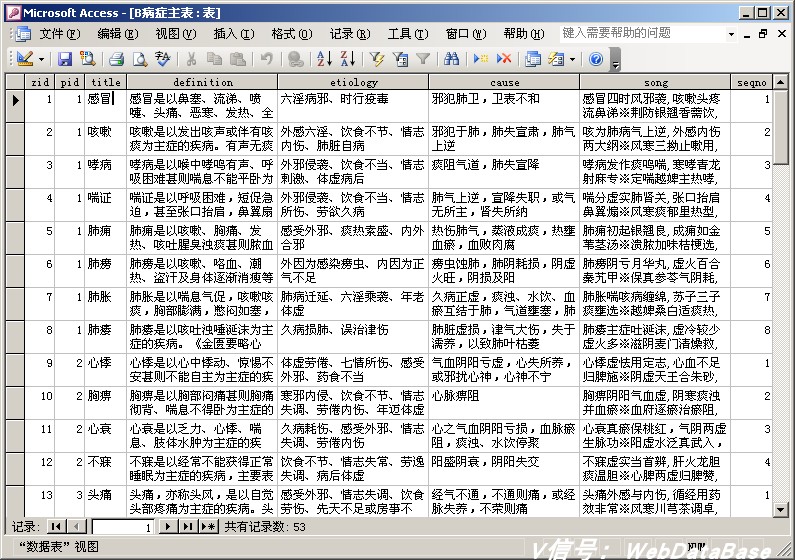Click the Copy icon in the toolbar
This screenshot has width=795, height=560.
tap(214, 59)
